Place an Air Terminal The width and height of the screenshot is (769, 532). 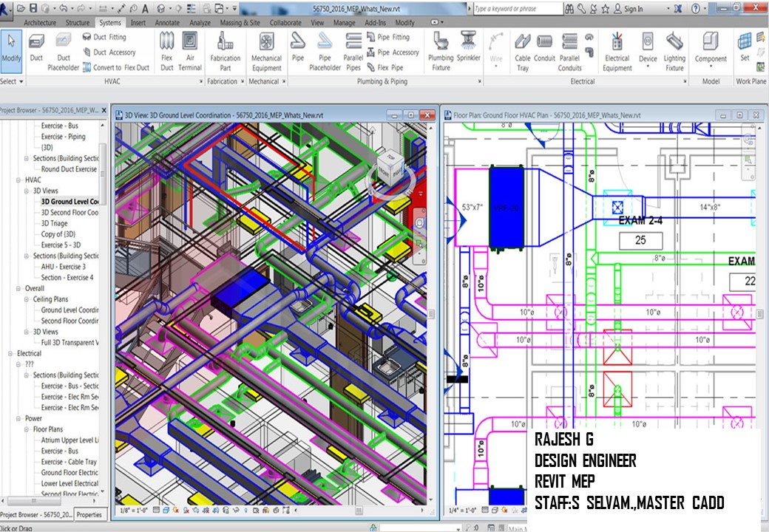click(x=190, y=52)
